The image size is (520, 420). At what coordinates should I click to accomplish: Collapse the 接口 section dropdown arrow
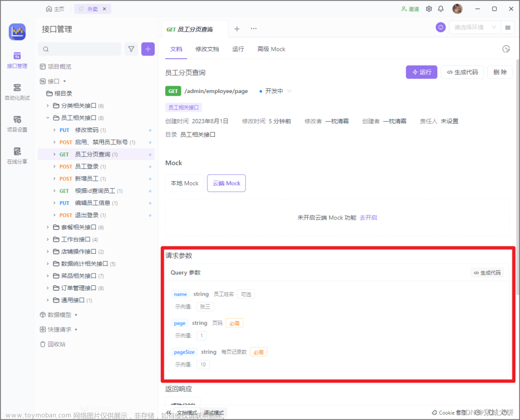tap(64, 81)
